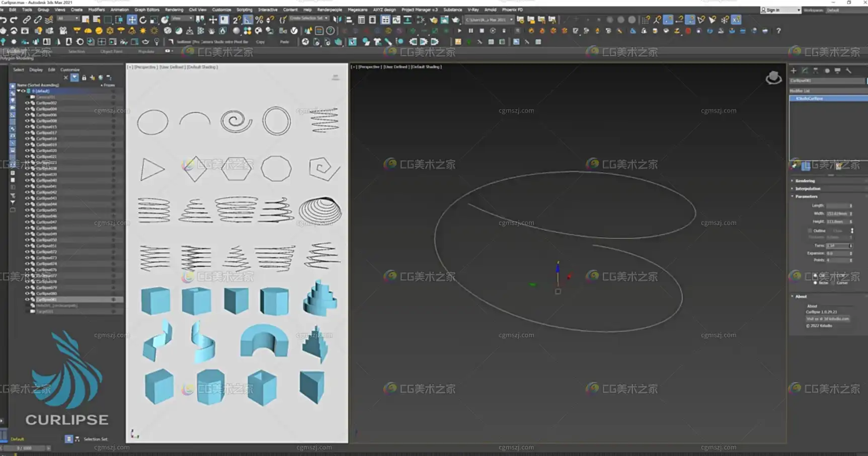The height and width of the screenshot is (456, 868).
Task: Click the play button in simulation toolbar
Action: [459, 31]
